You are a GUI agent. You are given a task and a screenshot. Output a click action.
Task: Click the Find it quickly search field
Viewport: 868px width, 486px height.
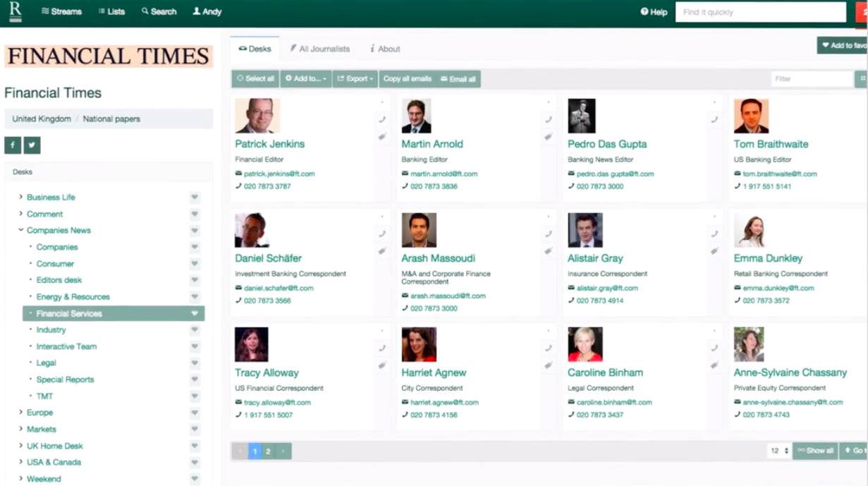pyautogui.click(x=760, y=12)
